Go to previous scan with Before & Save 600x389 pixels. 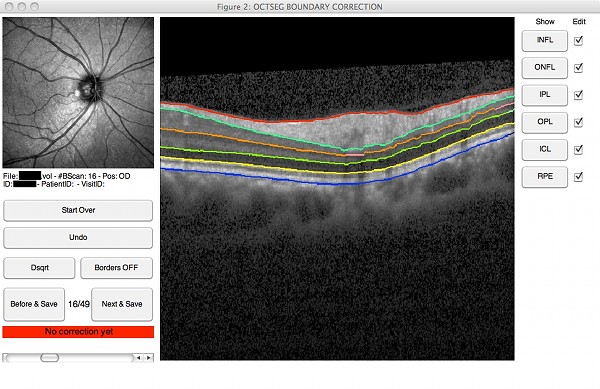(x=34, y=304)
